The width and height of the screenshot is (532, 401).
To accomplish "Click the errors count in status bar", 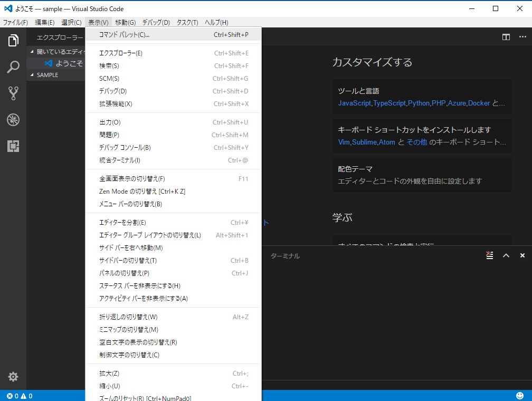I will tap(13, 396).
